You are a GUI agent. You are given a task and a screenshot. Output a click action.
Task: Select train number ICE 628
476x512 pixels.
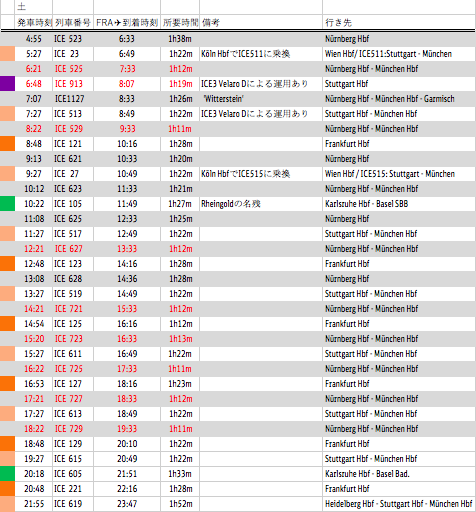pyautogui.click(x=68, y=279)
